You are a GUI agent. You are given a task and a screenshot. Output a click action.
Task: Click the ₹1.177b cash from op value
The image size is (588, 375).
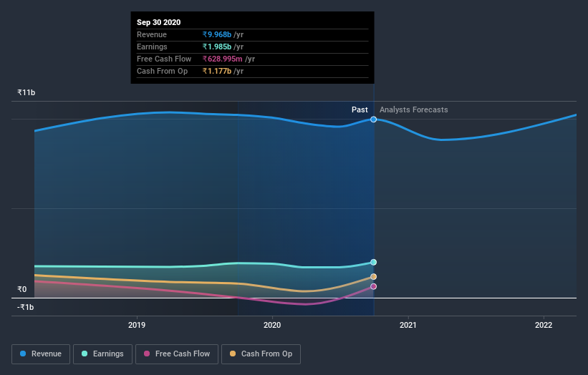pos(217,71)
